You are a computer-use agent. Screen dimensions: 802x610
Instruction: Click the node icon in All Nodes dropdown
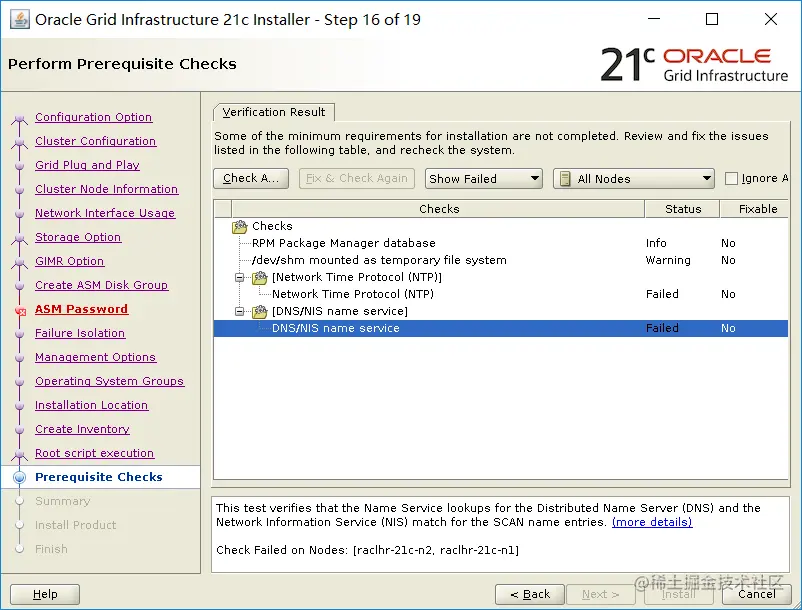click(565, 179)
